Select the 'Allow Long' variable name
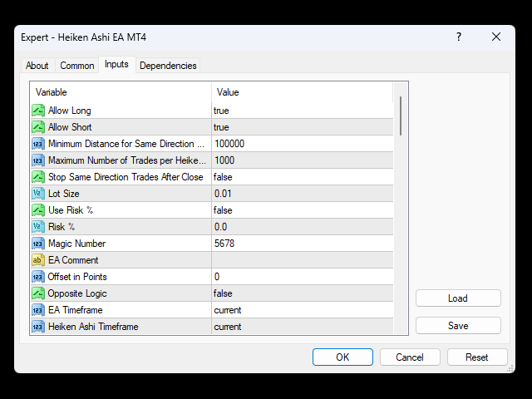532x399 pixels. pyautogui.click(x=70, y=111)
